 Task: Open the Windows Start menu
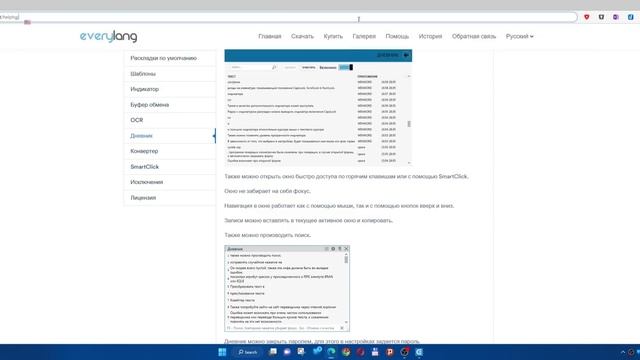click(x=222, y=352)
